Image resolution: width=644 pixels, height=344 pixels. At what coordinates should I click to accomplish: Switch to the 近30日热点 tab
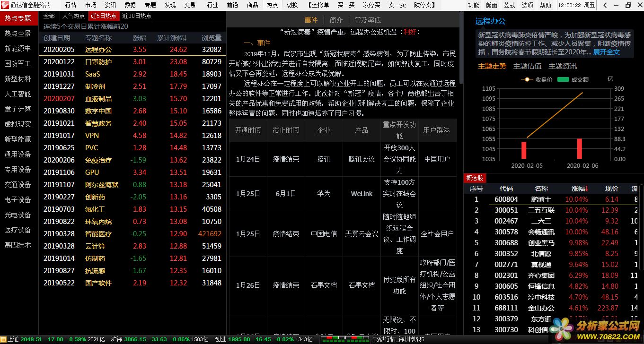point(137,16)
